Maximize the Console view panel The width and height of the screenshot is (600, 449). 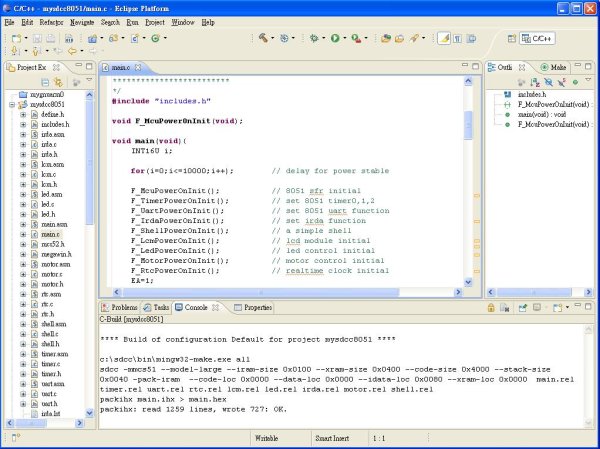588,306
